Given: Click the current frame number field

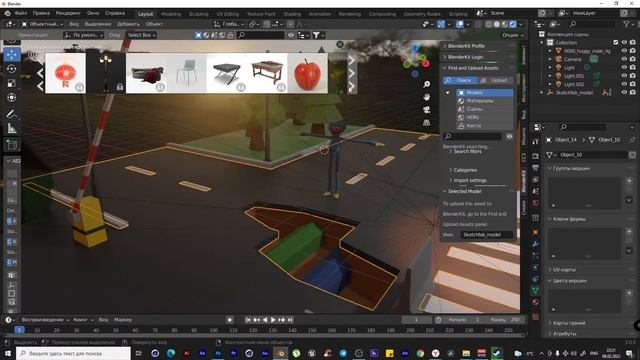Looking at the screenshot, I should (x=416, y=320).
